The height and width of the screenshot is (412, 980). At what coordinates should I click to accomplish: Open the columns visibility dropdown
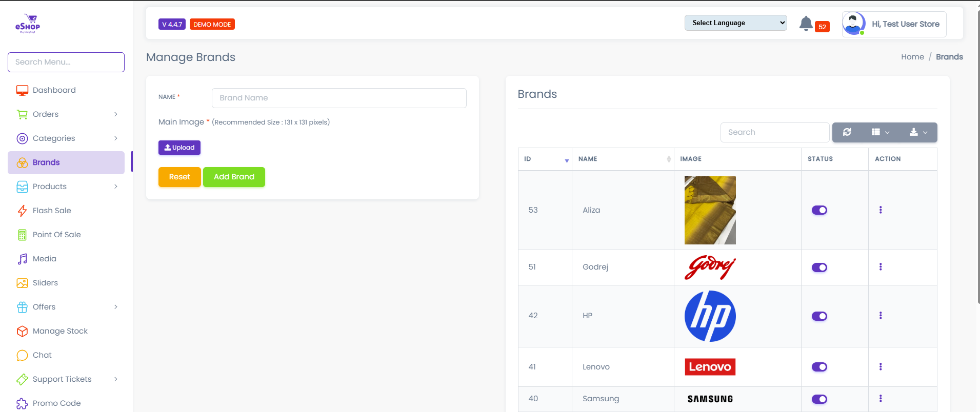point(881,132)
